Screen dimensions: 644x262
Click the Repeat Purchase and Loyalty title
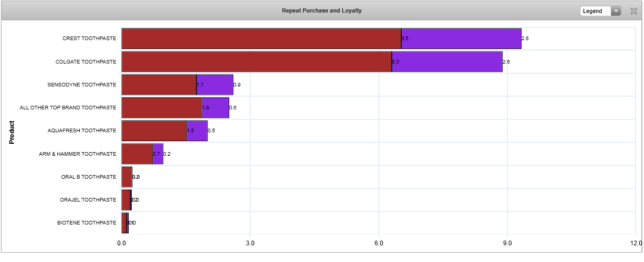pos(321,10)
